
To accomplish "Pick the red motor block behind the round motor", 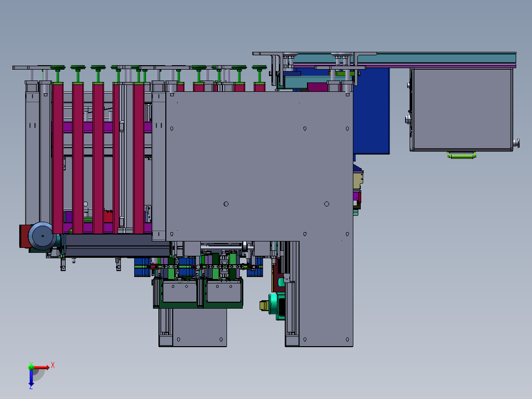I will point(24,237).
